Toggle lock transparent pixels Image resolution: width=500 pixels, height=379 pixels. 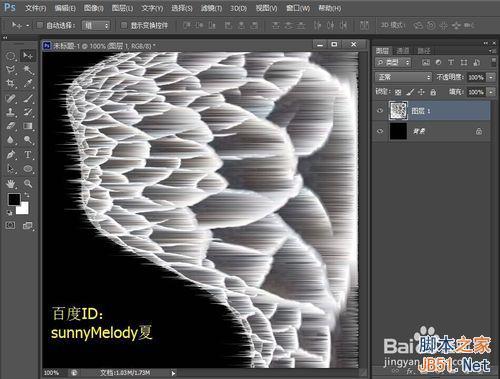point(398,92)
